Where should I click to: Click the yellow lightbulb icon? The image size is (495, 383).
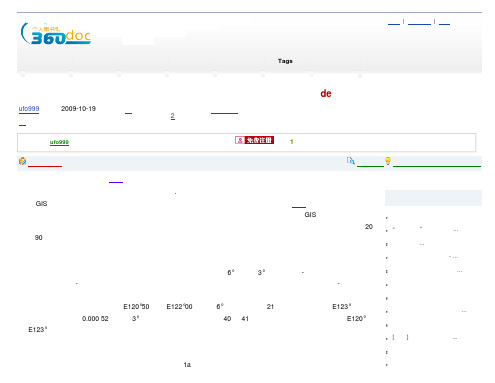pos(388,161)
